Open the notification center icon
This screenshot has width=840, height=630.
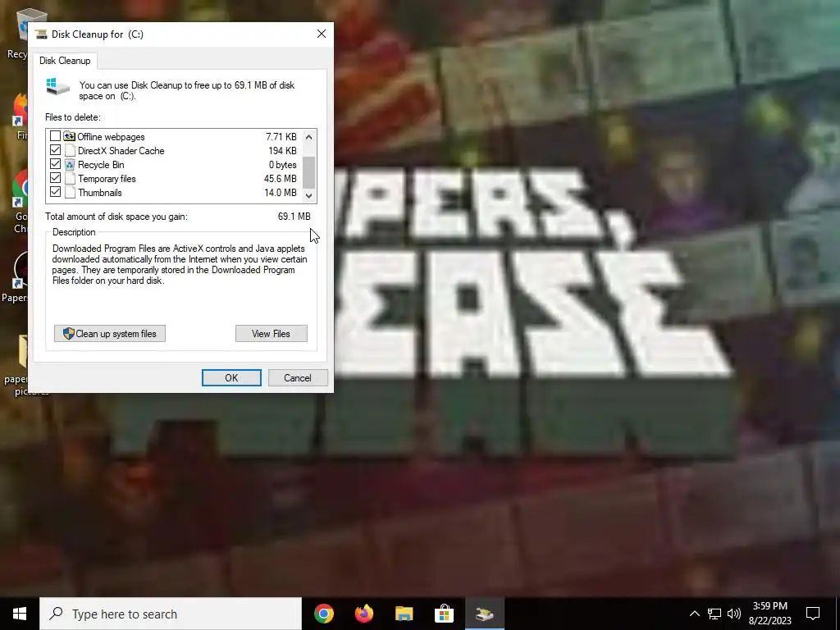(x=813, y=614)
